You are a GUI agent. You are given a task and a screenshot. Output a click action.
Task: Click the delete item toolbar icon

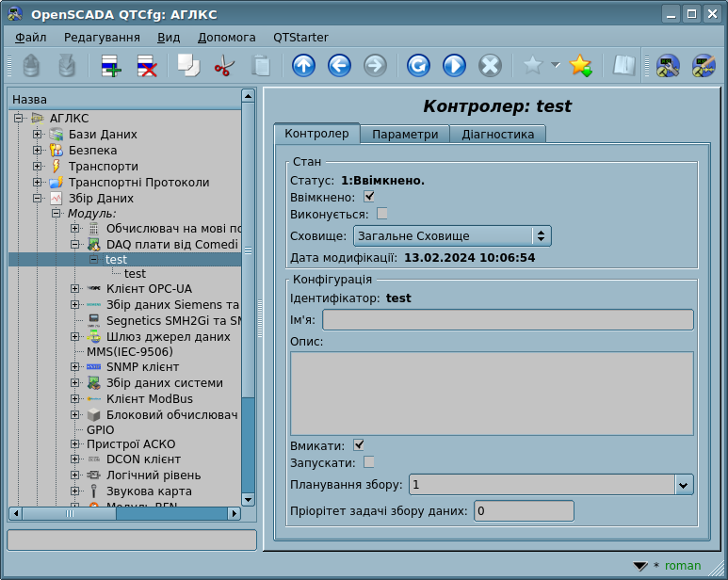[x=147, y=66]
